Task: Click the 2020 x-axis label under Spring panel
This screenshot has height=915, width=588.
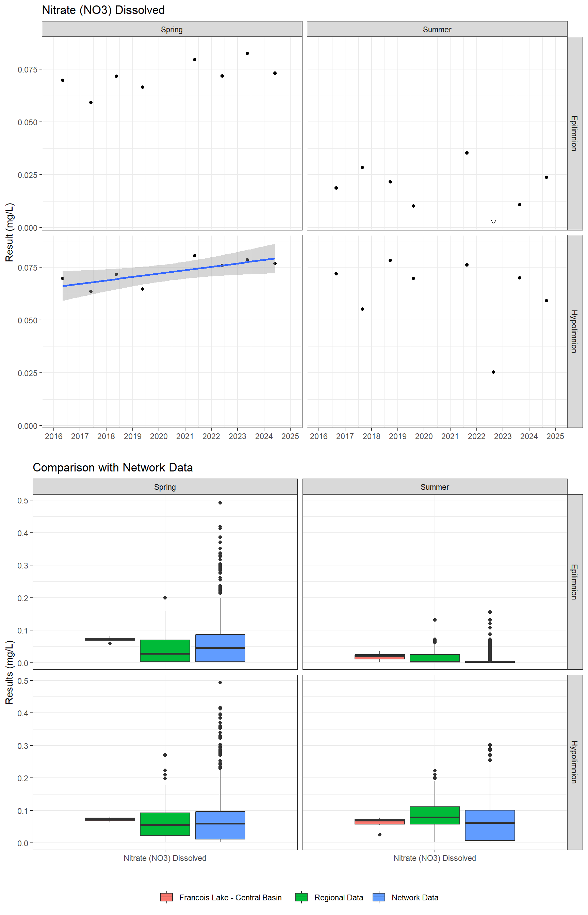Action: point(159,436)
